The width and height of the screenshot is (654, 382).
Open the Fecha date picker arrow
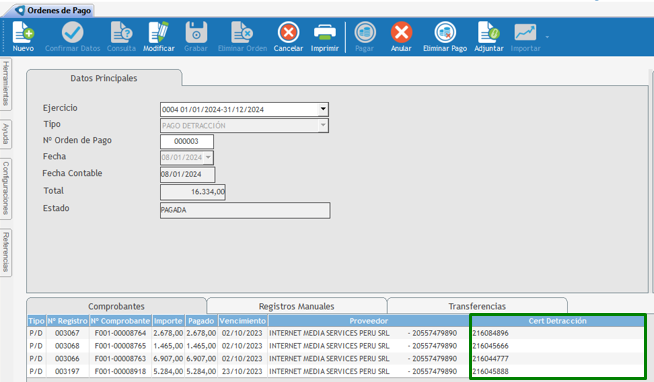(208, 157)
